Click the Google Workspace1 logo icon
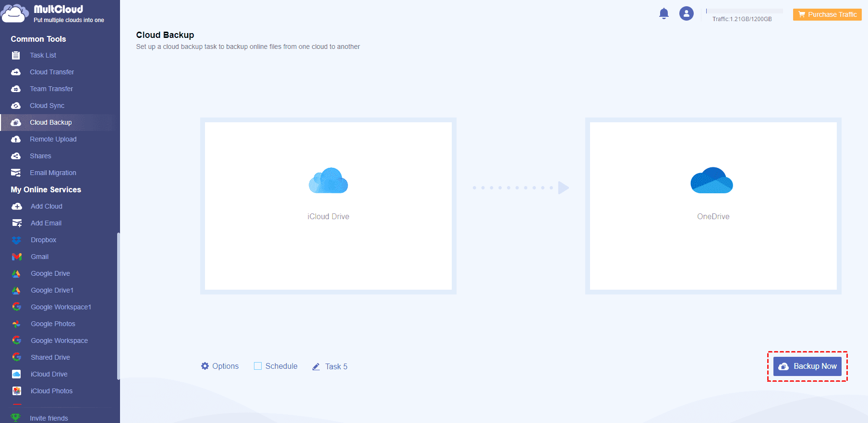Image resolution: width=868 pixels, height=423 pixels. tap(17, 307)
